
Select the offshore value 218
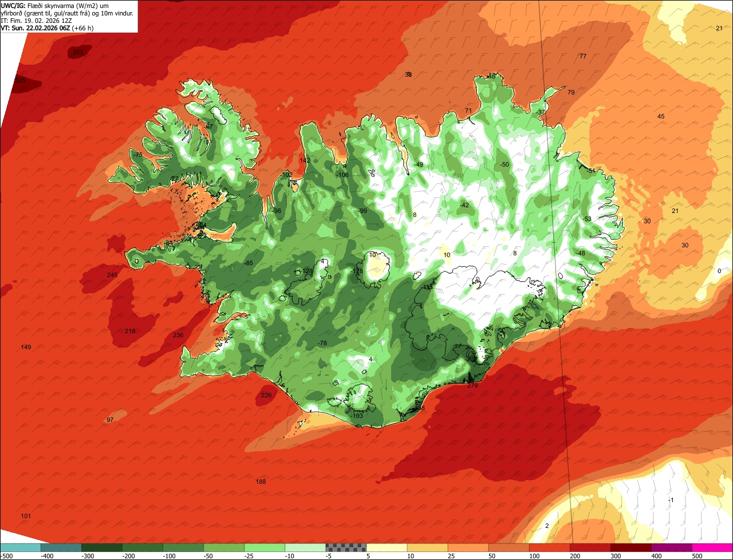pyautogui.click(x=130, y=331)
